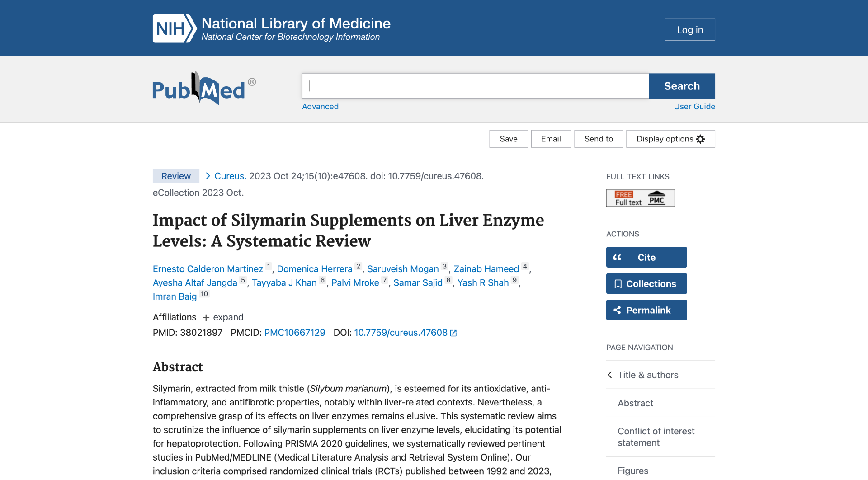Save this citation
Image resolution: width=868 pixels, height=480 pixels.
tap(509, 139)
